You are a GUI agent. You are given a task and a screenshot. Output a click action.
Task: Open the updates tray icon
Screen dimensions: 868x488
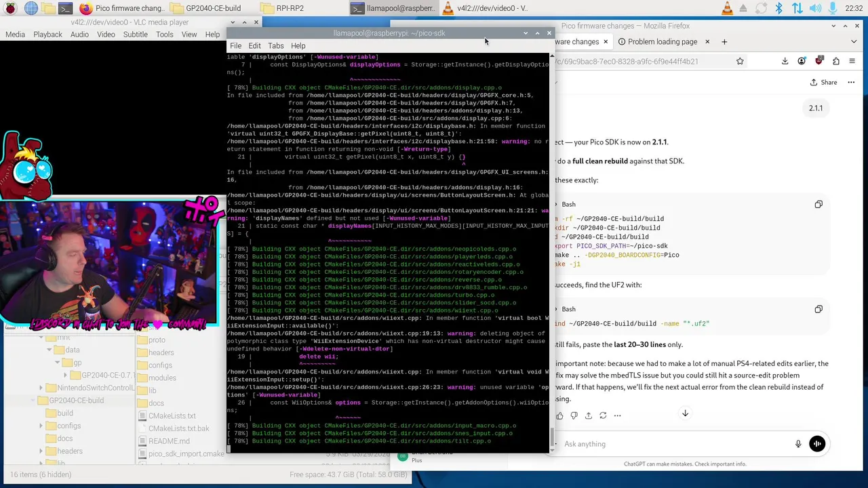point(762,8)
